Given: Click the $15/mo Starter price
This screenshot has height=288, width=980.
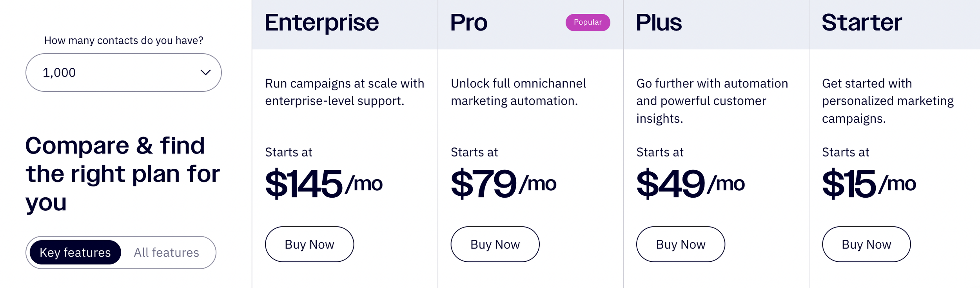Looking at the screenshot, I should (x=869, y=184).
